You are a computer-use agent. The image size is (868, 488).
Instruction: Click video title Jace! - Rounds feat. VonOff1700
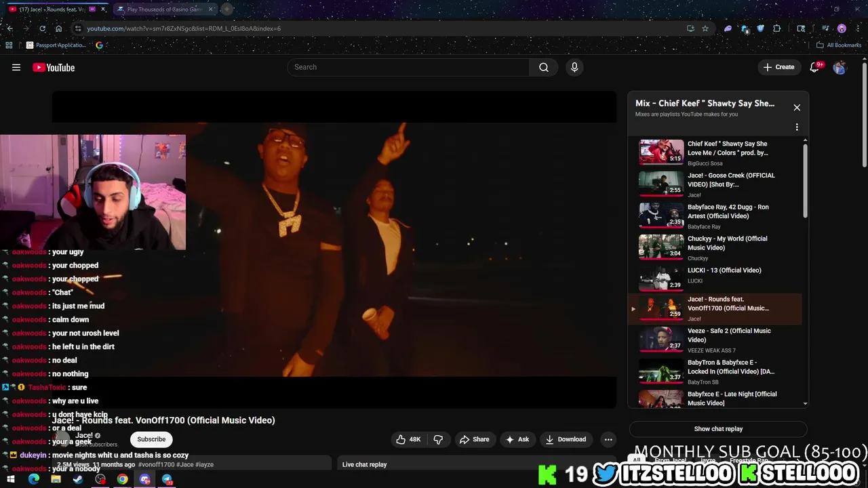pos(163,420)
